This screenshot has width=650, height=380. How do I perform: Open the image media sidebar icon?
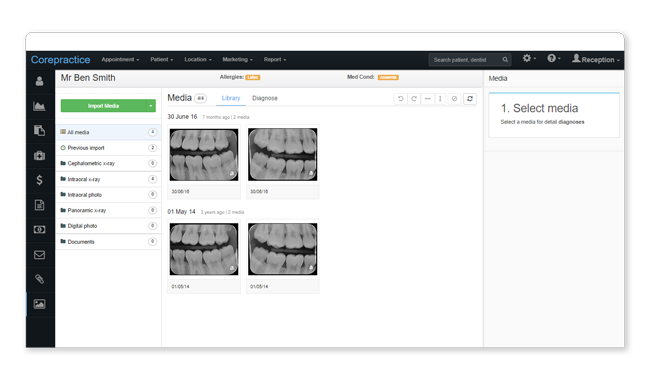(39, 304)
